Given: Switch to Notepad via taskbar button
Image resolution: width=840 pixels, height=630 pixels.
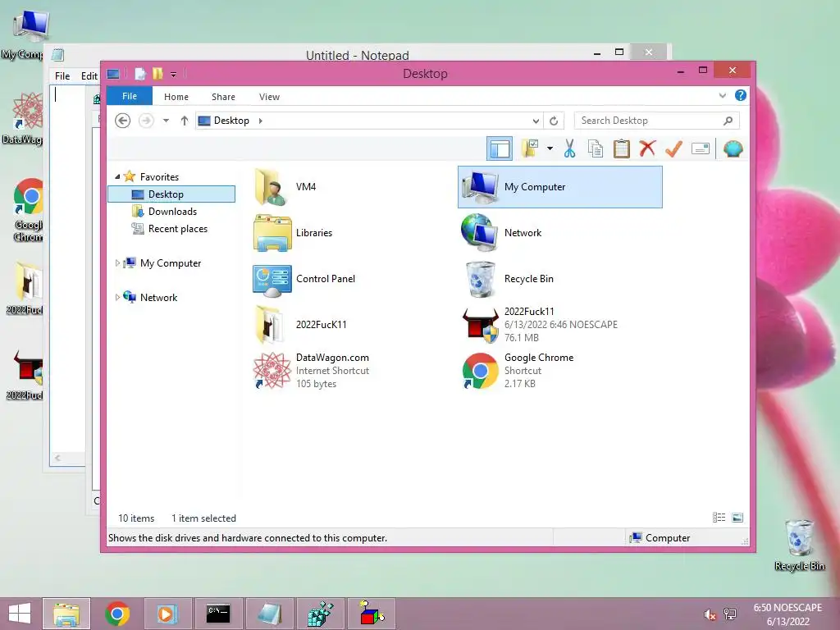Looking at the screenshot, I should point(269,614).
